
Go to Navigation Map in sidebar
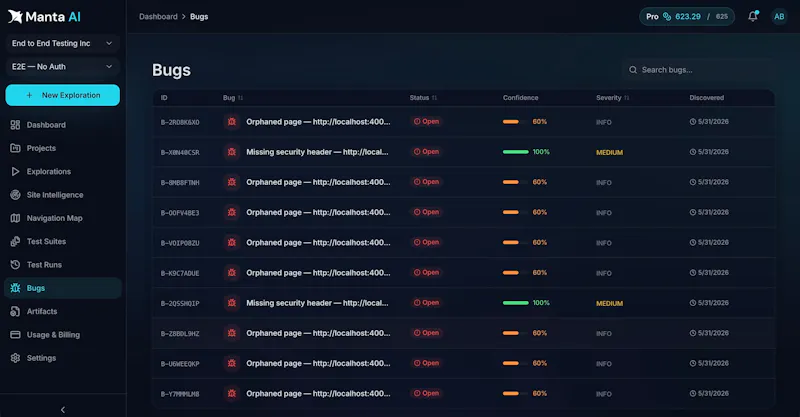coord(62,218)
